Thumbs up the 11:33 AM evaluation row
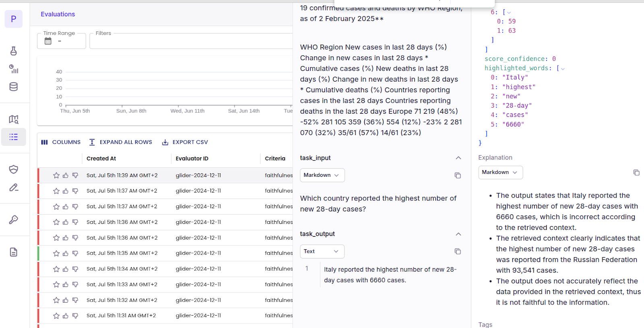This screenshot has width=644, height=328. pyautogui.click(x=66, y=285)
